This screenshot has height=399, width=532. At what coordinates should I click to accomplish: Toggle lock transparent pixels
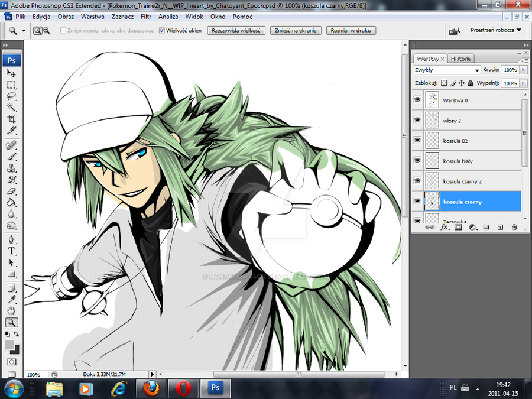(444, 83)
